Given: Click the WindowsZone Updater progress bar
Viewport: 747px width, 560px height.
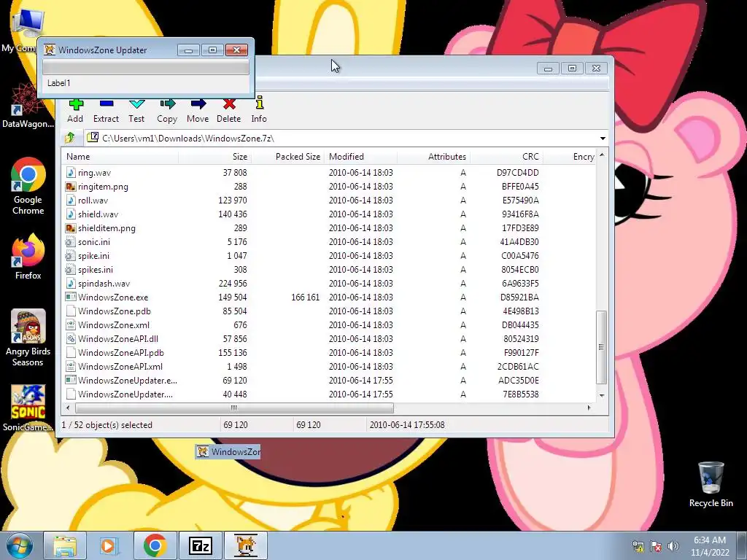Looking at the screenshot, I should 146,67.
